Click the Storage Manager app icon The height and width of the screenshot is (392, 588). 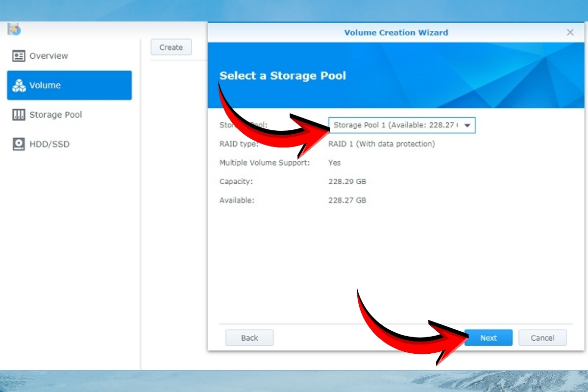[x=14, y=29]
